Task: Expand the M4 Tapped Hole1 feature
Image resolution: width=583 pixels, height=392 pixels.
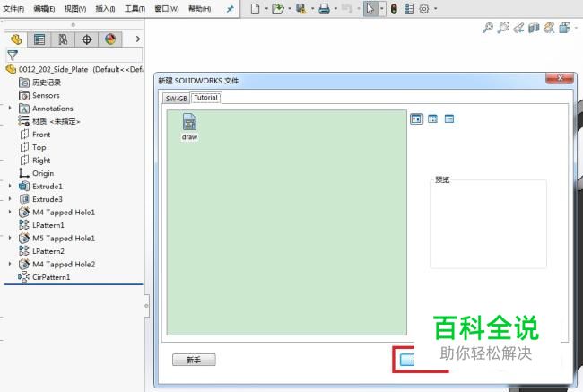Action: coord(10,212)
